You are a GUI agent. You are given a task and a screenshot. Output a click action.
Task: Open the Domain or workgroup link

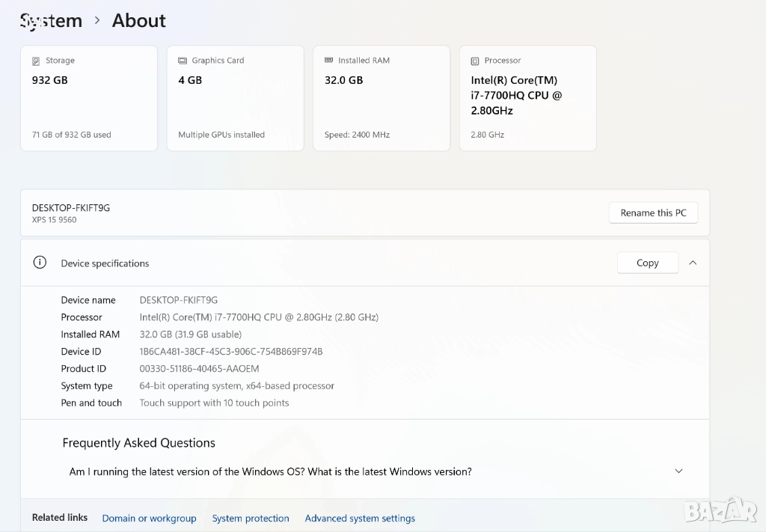(x=149, y=518)
